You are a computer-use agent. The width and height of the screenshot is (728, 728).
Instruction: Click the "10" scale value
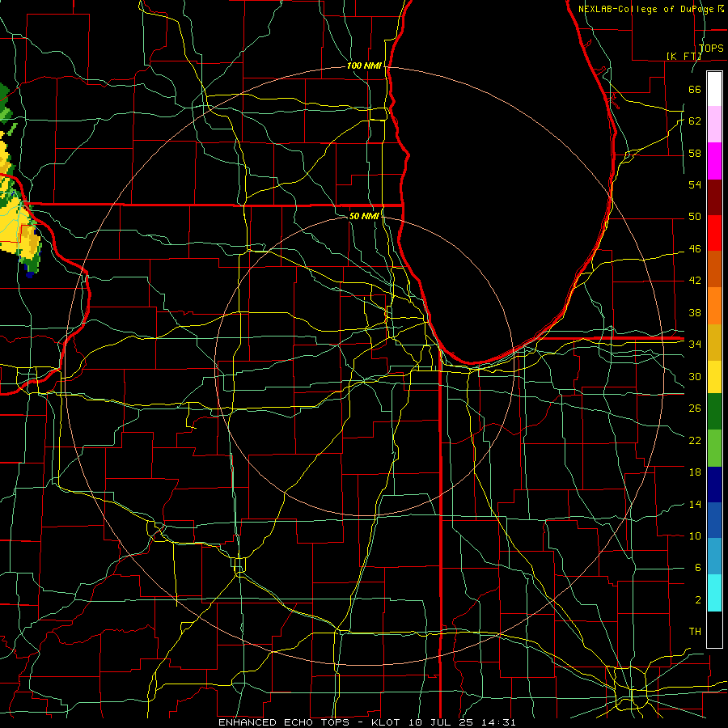coord(695,535)
